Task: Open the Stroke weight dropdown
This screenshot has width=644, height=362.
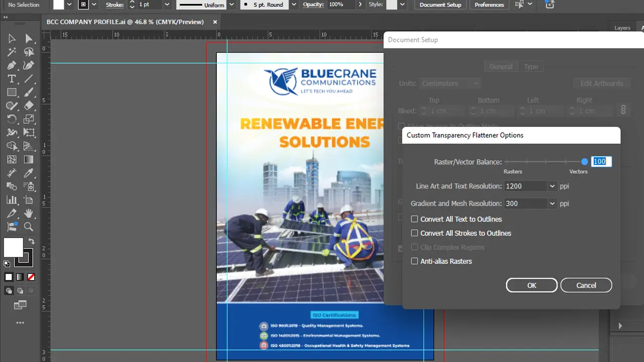Action: (x=167, y=5)
